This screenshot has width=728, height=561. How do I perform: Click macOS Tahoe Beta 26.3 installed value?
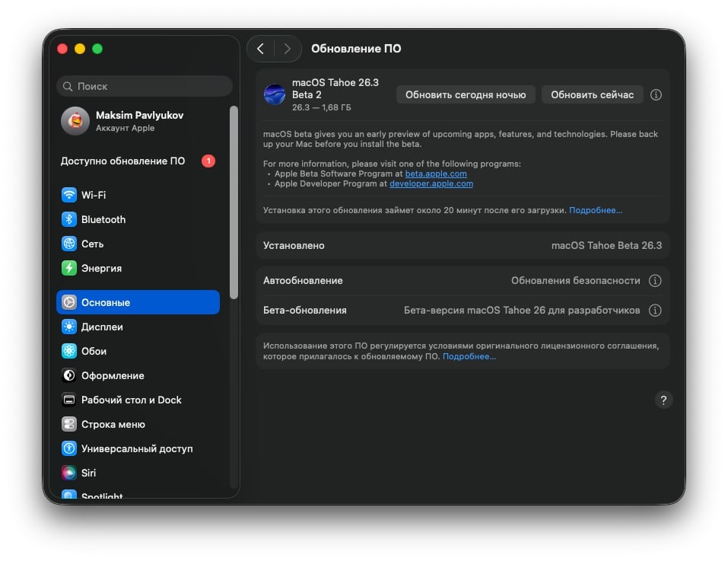coord(606,246)
